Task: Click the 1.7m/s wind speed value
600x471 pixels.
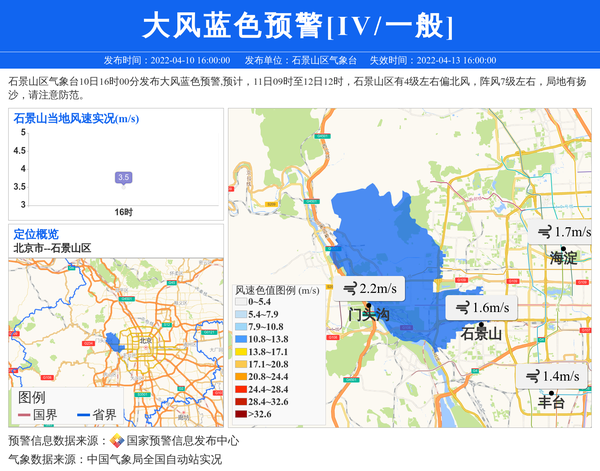Action: tap(572, 232)
